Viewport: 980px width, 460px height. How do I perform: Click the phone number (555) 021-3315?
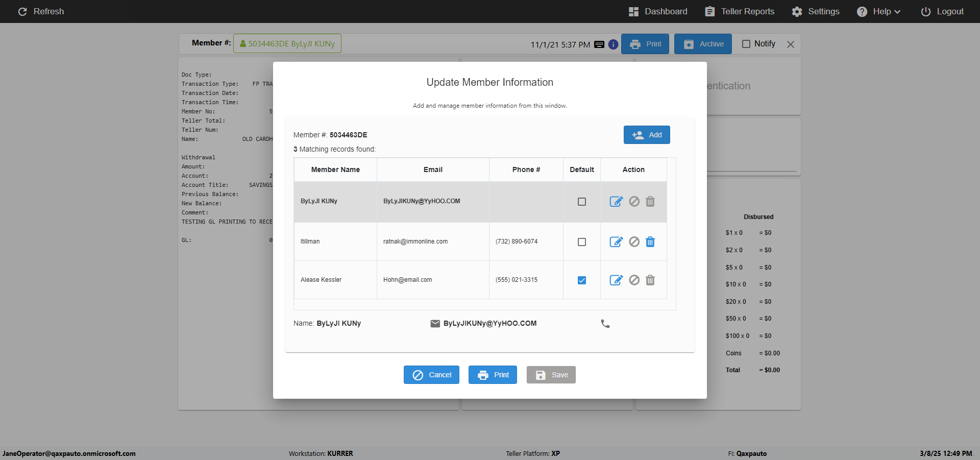pyautogui.click(x=517, y=280)
